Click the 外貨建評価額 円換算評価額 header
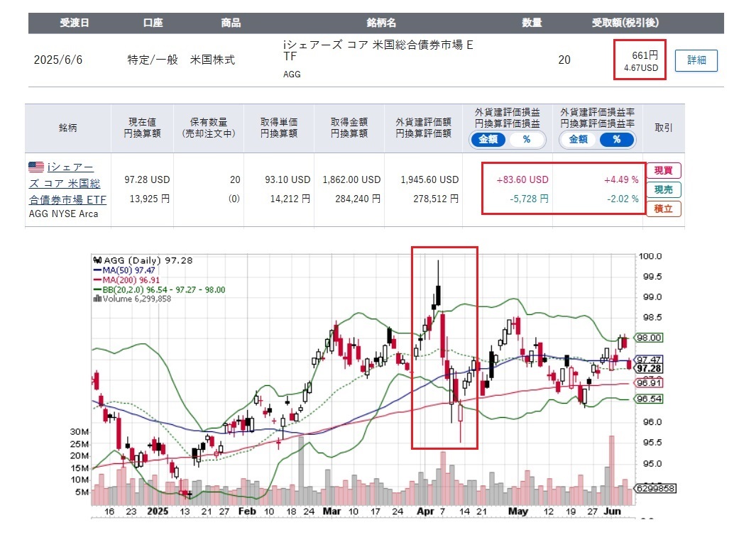Screen dimensions: 756x537 point(423,128)
